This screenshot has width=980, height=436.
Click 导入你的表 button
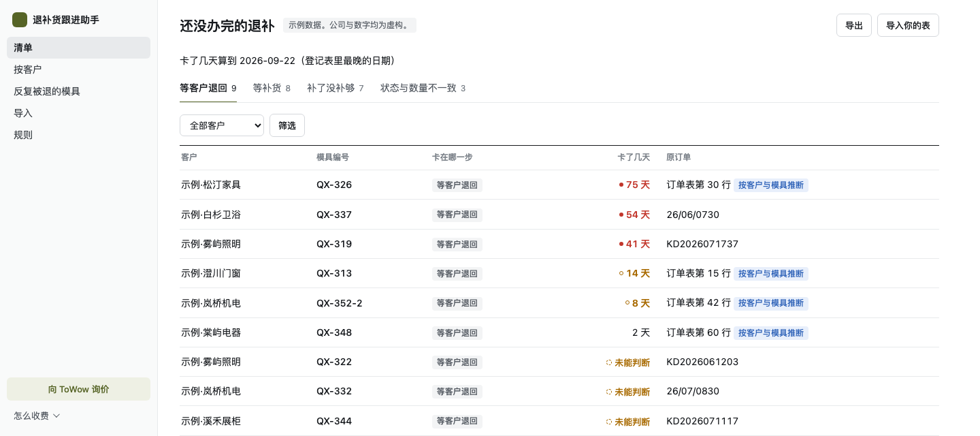click(x=908, y=25)
